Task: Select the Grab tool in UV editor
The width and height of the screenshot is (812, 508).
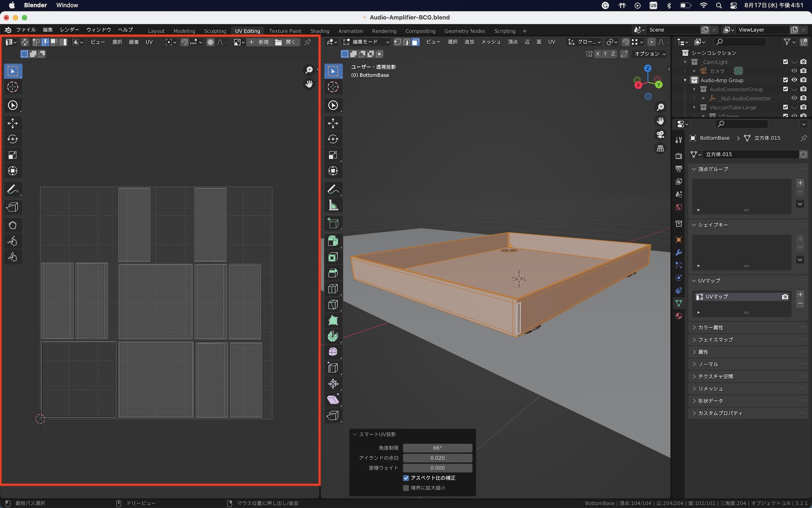Action: (x=13, y=225)
